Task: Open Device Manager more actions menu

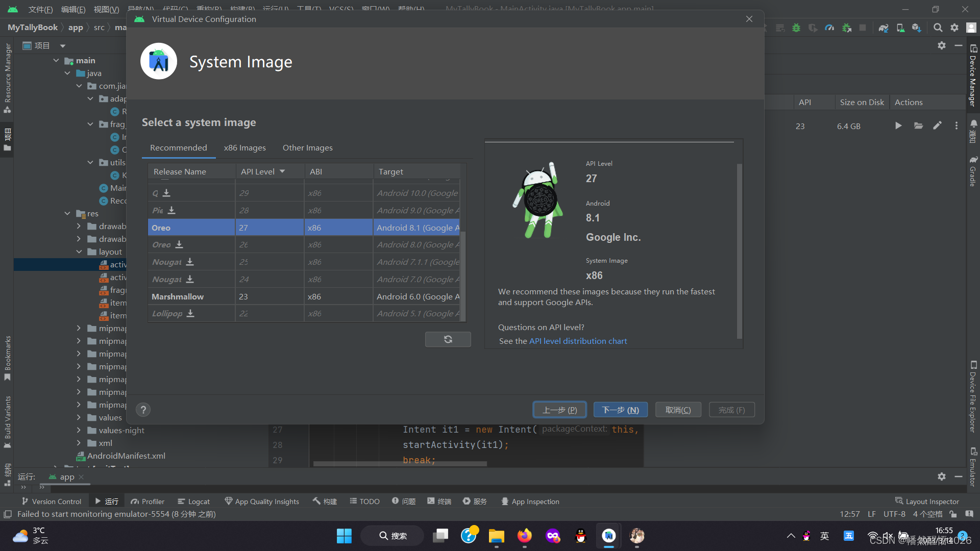Action: pyautogui.click(x=957, y=126)
